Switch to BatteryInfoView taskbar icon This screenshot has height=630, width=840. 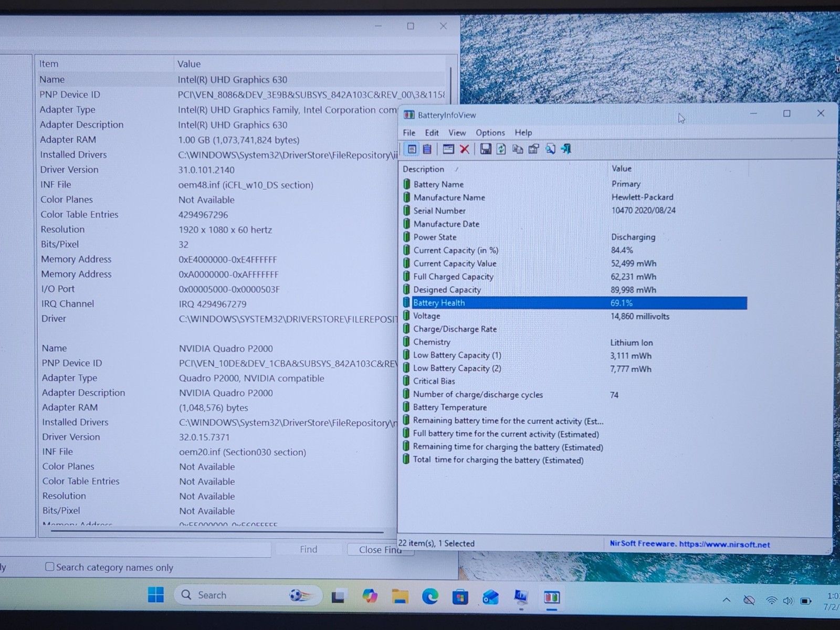click(x=552, y=597)
